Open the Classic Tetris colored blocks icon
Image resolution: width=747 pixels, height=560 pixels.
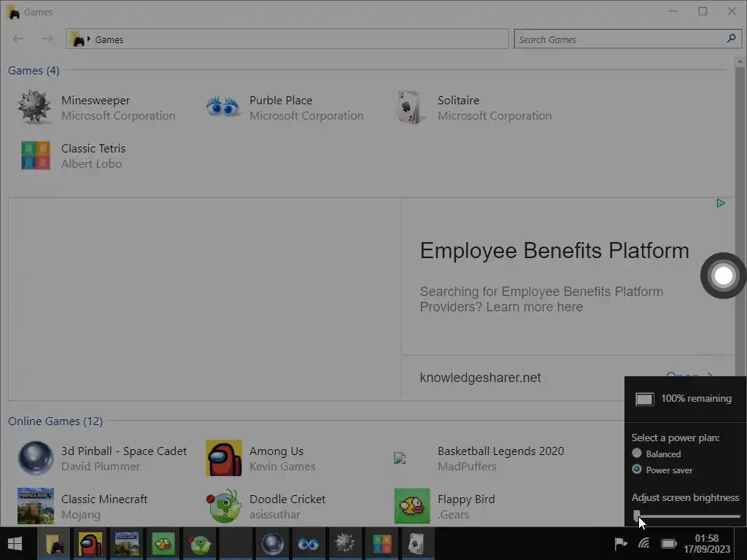[36, 155]
